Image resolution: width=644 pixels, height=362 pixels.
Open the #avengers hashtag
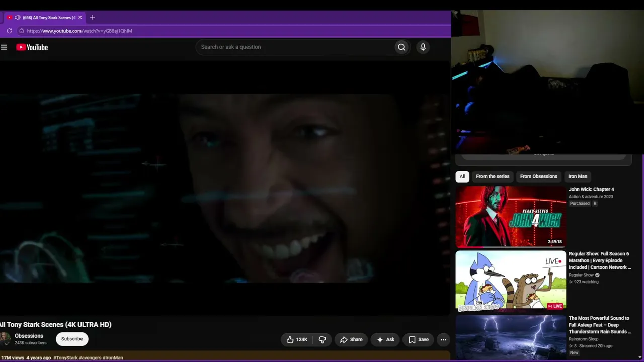click(x=90, y=358)
